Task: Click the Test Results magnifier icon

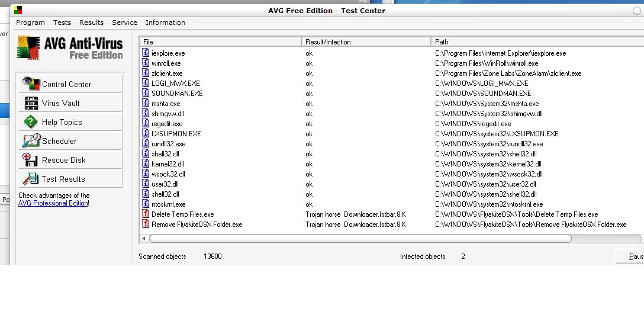Action: (x=30, y=178)
